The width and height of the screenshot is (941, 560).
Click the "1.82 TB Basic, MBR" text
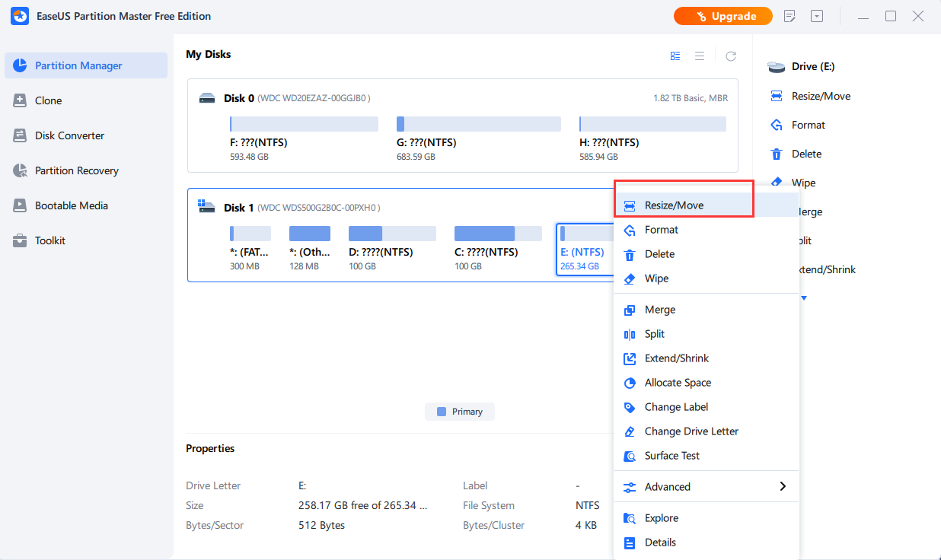[690, 98]
